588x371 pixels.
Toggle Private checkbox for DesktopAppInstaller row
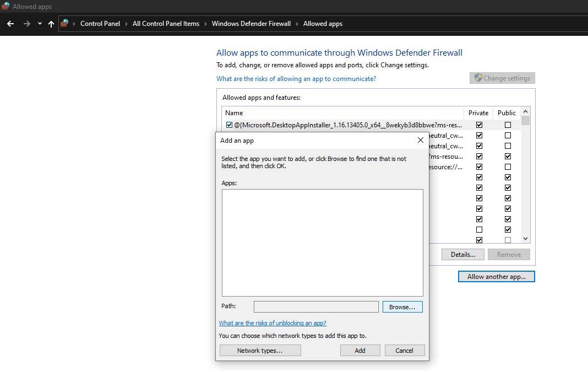(479, 125)
